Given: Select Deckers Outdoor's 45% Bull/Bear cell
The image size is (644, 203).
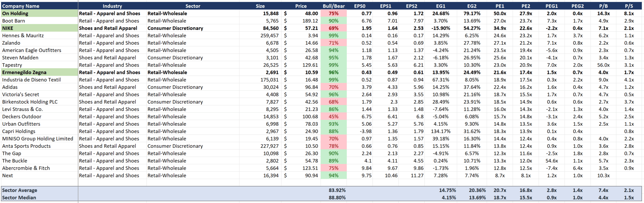Looking at the screenshot, I should [334, 117].
